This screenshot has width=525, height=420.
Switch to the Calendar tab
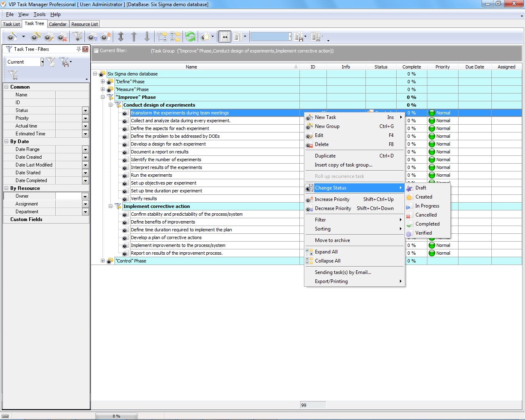(57, 24)
